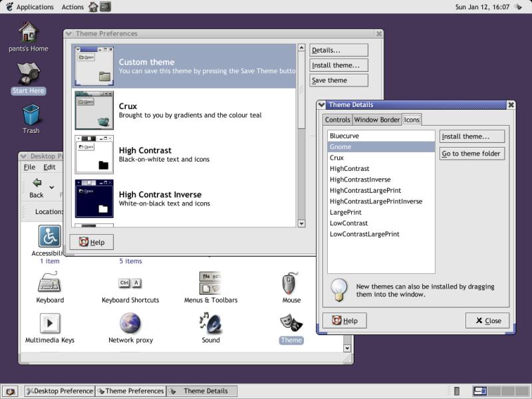The image size is (532, 399).
Task: Open the Keyboard preferences icon
Action: point(50,284)
